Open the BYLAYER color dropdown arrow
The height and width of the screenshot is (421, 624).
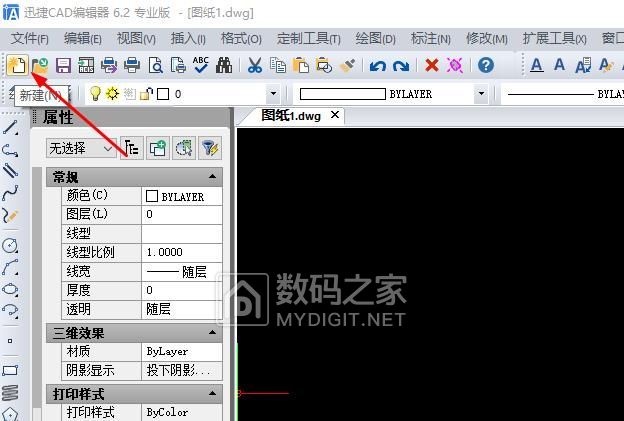pyautogui.click(x=481, y=94)
